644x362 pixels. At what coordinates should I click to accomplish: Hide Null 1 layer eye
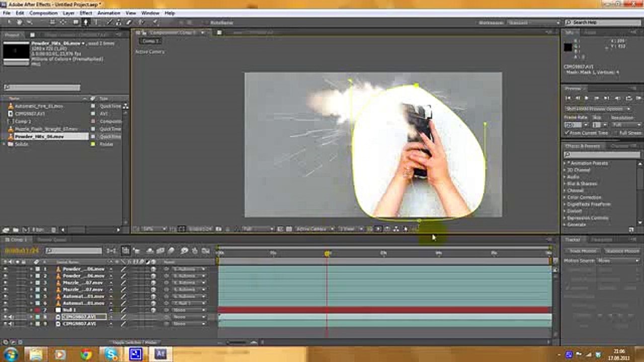click(5, 310)
